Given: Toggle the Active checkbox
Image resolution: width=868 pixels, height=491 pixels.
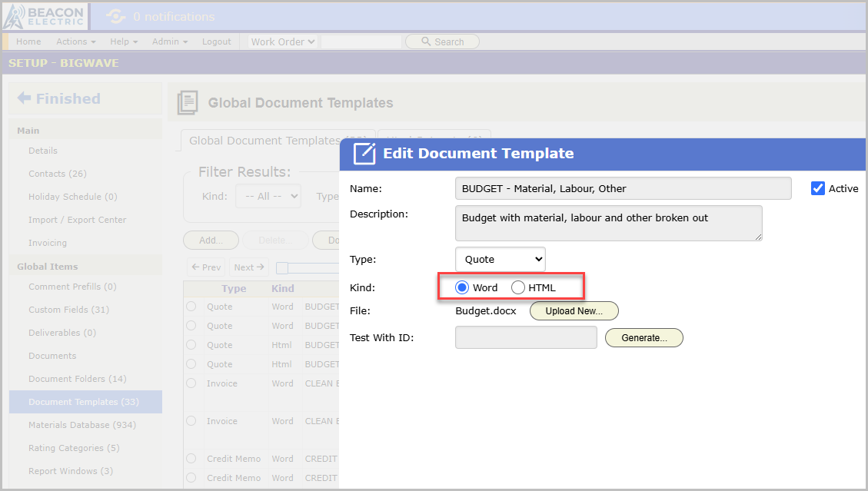Looking at the screenshot, I should point(817,188).
